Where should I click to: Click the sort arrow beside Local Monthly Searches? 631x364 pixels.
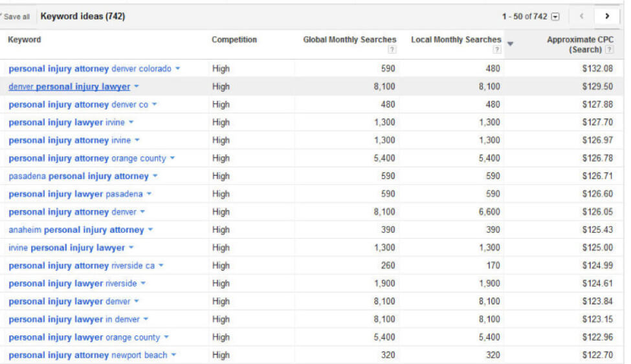coord(510,43)
